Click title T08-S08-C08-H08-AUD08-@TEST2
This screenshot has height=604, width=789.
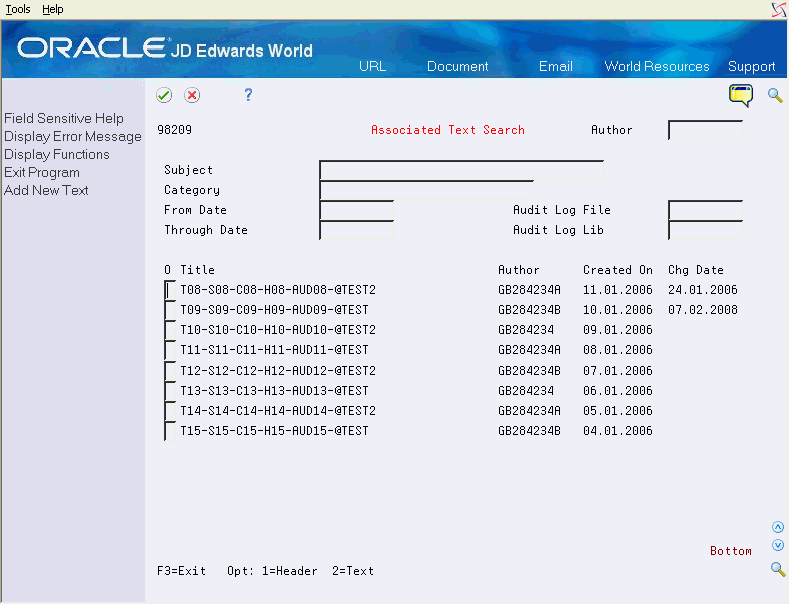pyautogui.click(x=278, y=290)
